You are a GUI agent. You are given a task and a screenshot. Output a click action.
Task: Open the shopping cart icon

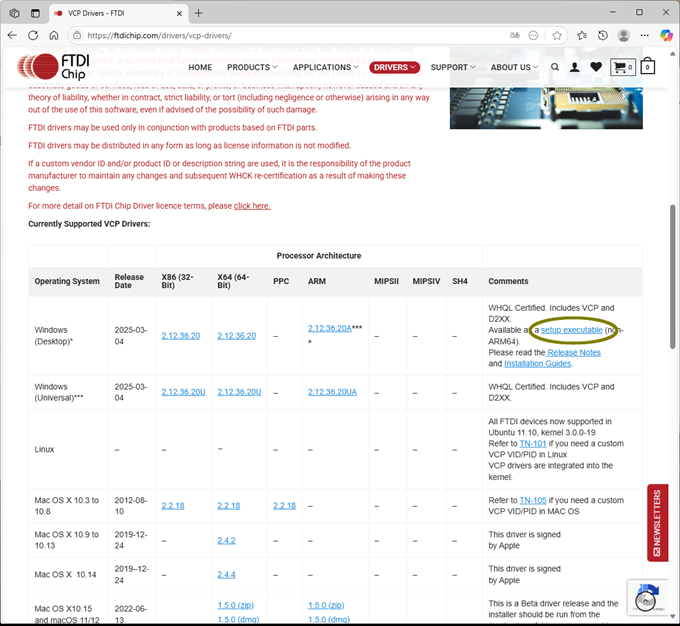[623, 67]
